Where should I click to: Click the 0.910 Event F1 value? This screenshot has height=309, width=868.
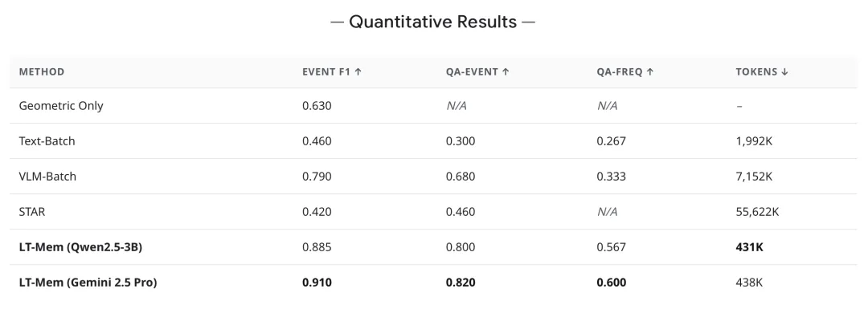[317, 283]
